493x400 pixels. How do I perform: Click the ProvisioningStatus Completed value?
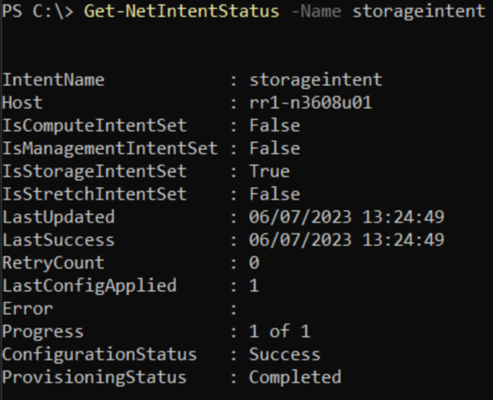click(295, 377)
